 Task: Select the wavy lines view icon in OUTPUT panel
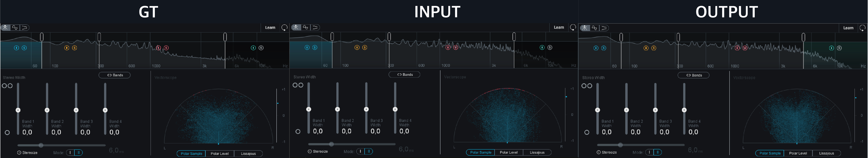point(604,28)
